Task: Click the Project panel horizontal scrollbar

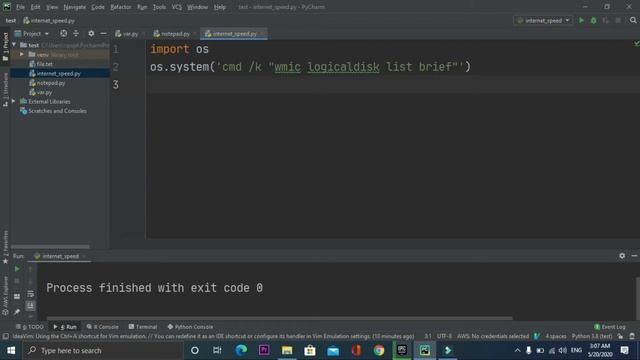Action: pos(50,247)
